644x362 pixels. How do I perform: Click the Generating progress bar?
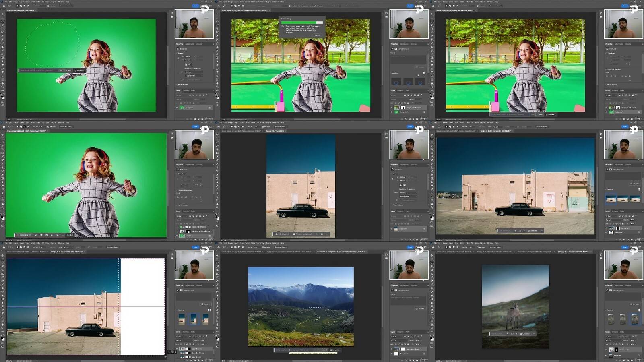tap(302, 23)
